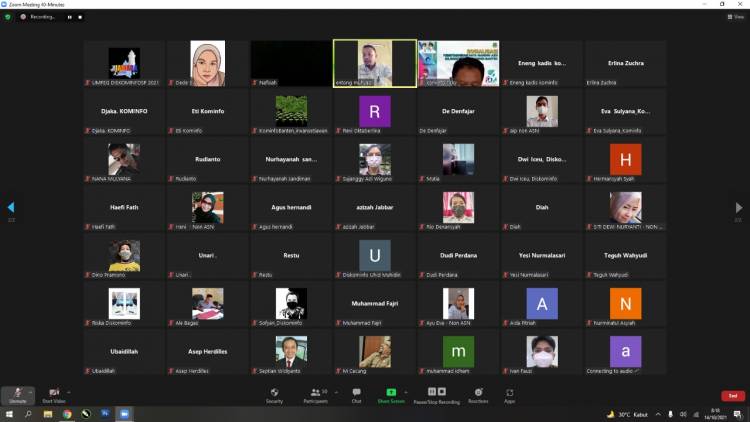The image size is (750, 422).
Task: Open Google Chrome from the Windows taskbar
Action: 67,413
